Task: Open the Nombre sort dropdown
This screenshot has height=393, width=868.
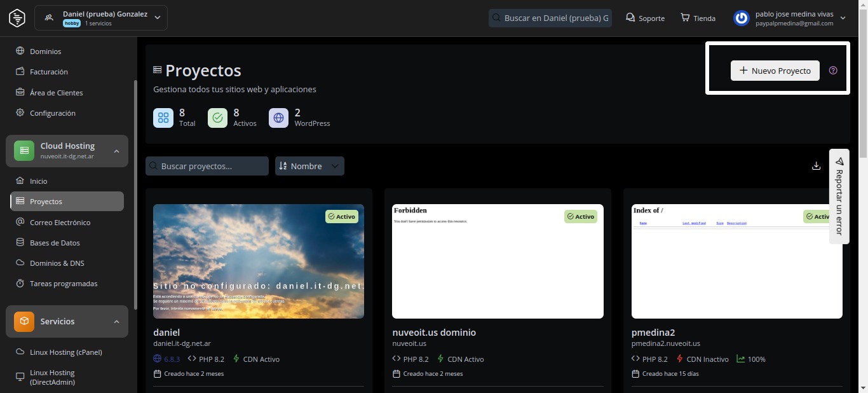Action: 309,166
